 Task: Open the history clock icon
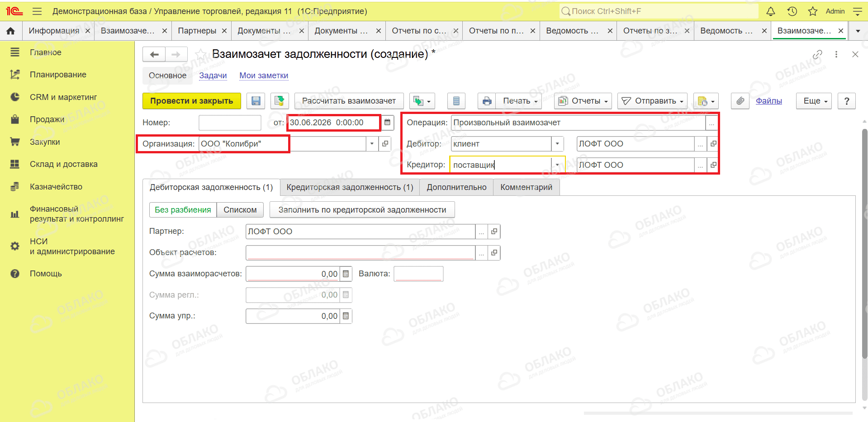792,11
